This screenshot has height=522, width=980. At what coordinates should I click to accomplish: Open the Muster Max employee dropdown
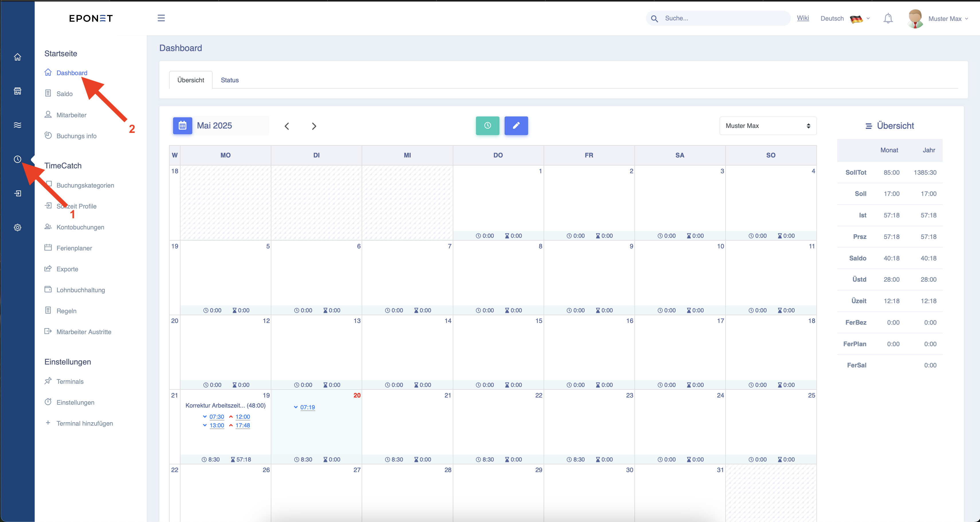point(768,126)
